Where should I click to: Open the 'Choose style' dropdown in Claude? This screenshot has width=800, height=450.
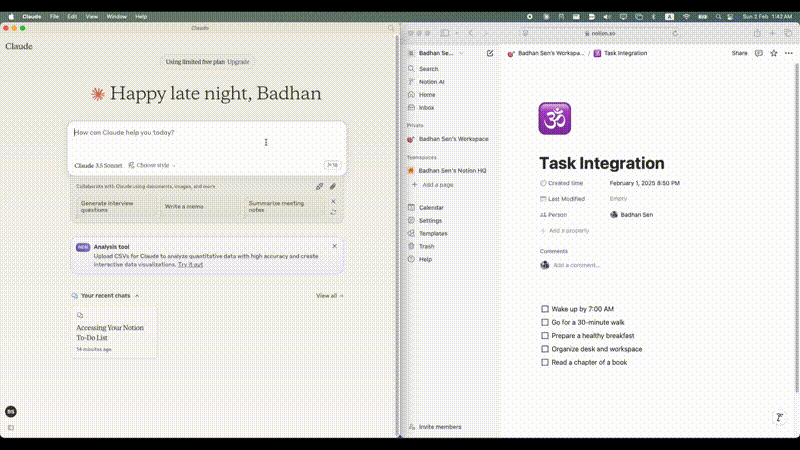[152, 165]
